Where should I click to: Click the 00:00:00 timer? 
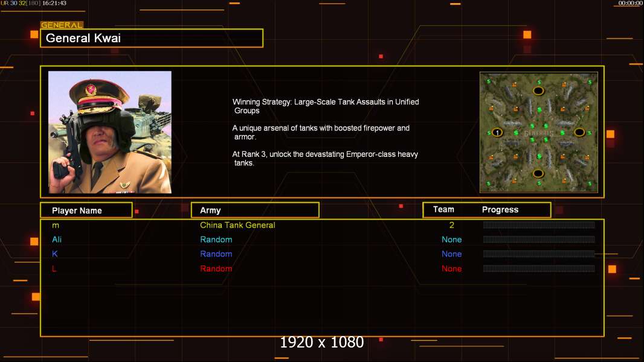[x=630, y=3]
